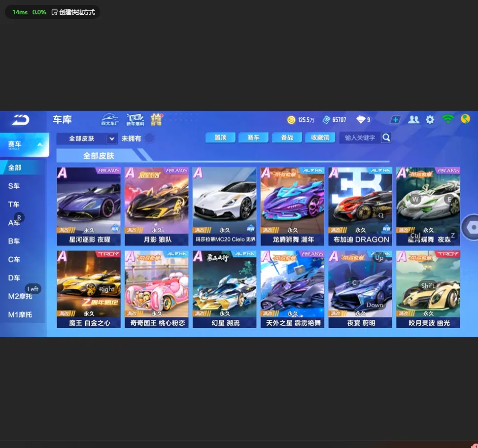
Task: Select the M2摩托 category tab
Action: [20, 296]
